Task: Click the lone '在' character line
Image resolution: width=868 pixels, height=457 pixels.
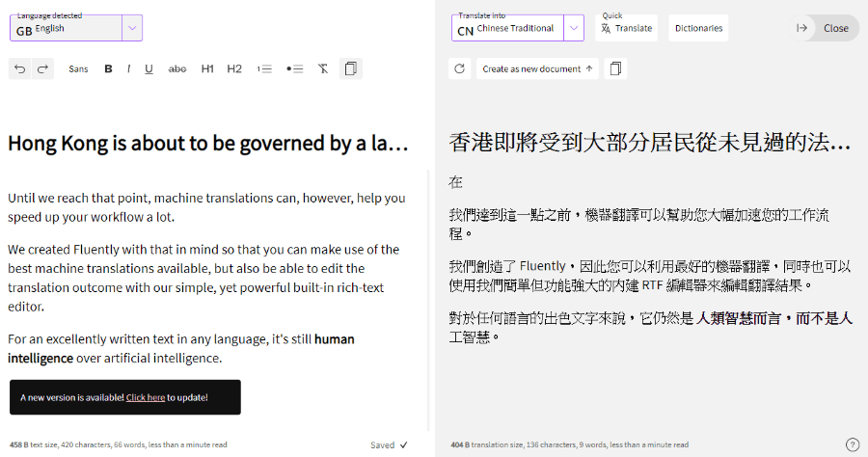Action: tap(455, 182)
